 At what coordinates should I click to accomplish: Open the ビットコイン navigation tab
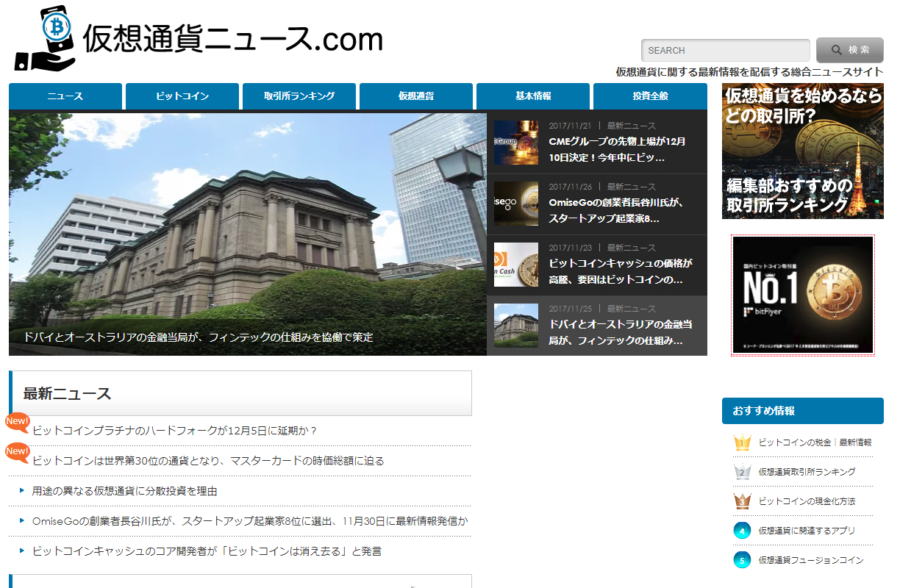tap(182, 96)
